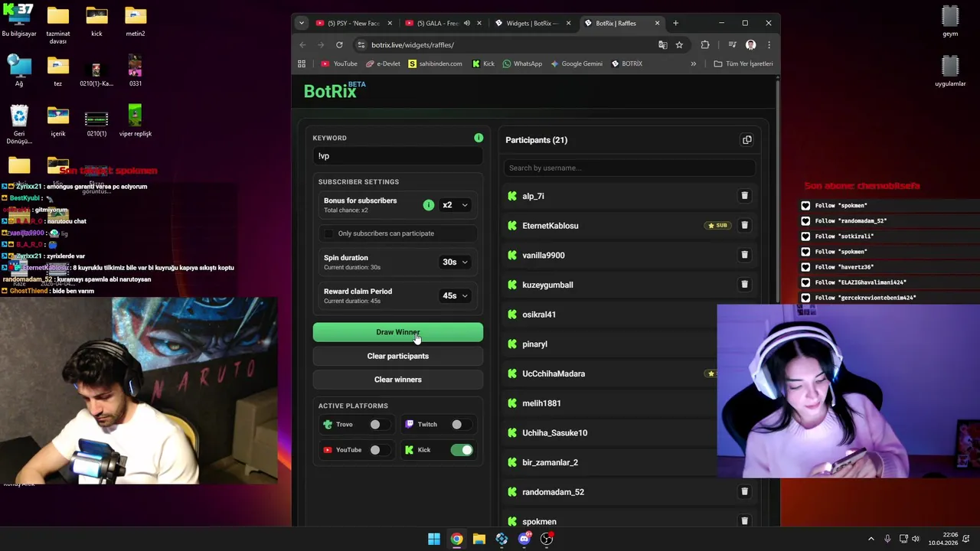This screenshot has height=551, width=980.
Task: Delete vanilla9900 from participants
Action: (744, 255)
